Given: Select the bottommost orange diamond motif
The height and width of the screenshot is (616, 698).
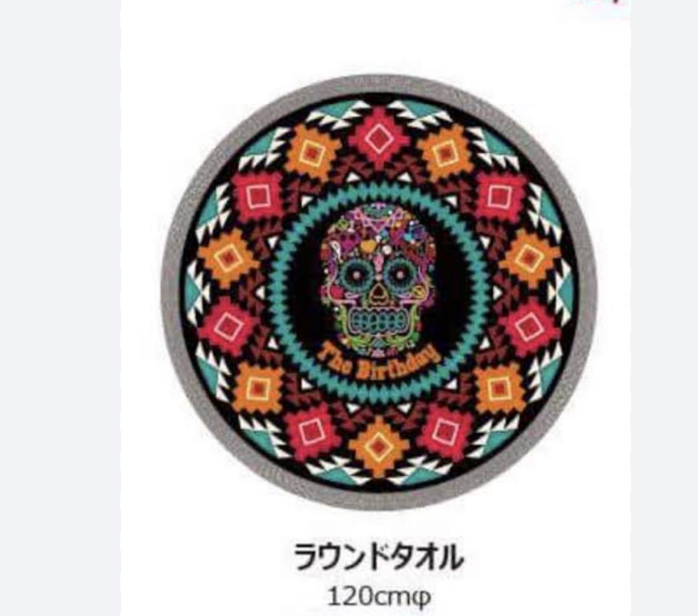Looking at the screenshot, I should 379,447.
